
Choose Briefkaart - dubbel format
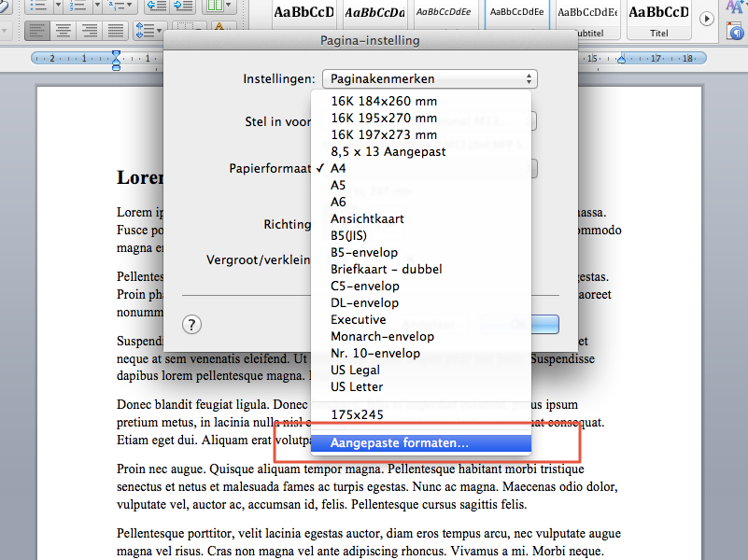tap(421, 270)
